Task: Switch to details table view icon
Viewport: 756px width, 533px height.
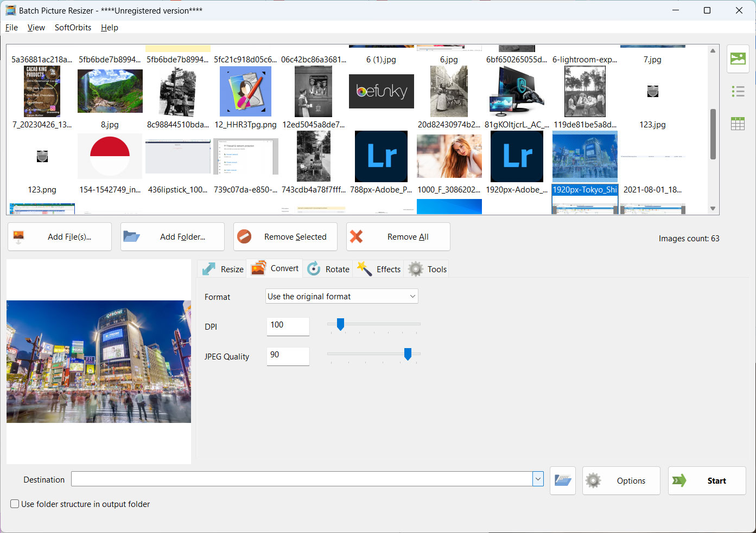Action: click(738, 124)
